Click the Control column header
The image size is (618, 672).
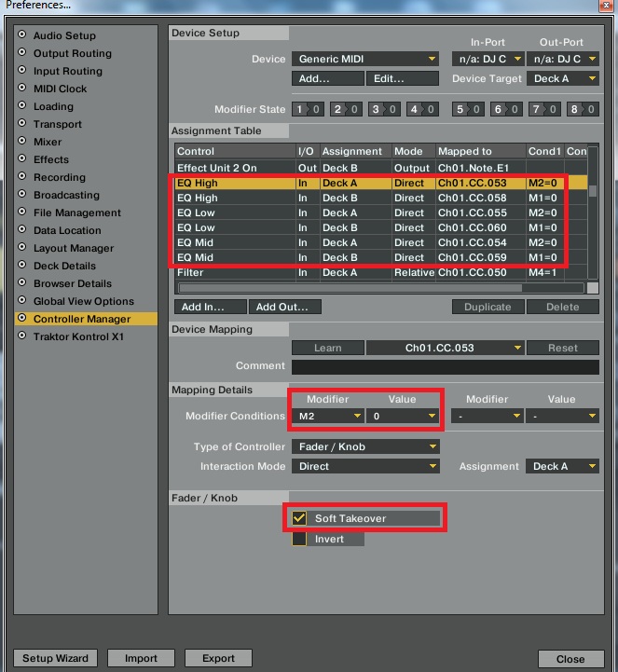235,151
